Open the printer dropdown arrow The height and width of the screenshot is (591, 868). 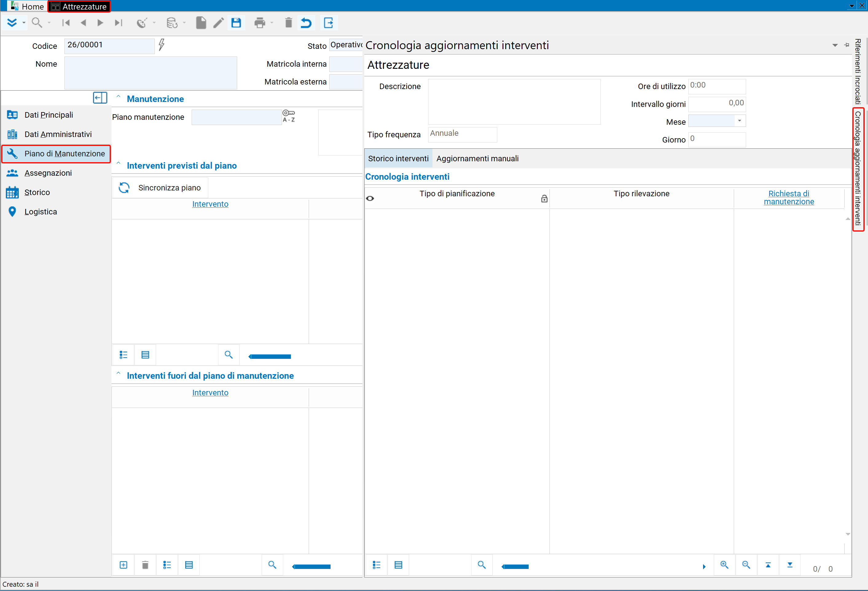pyautogui.click(x=272, y=23)
